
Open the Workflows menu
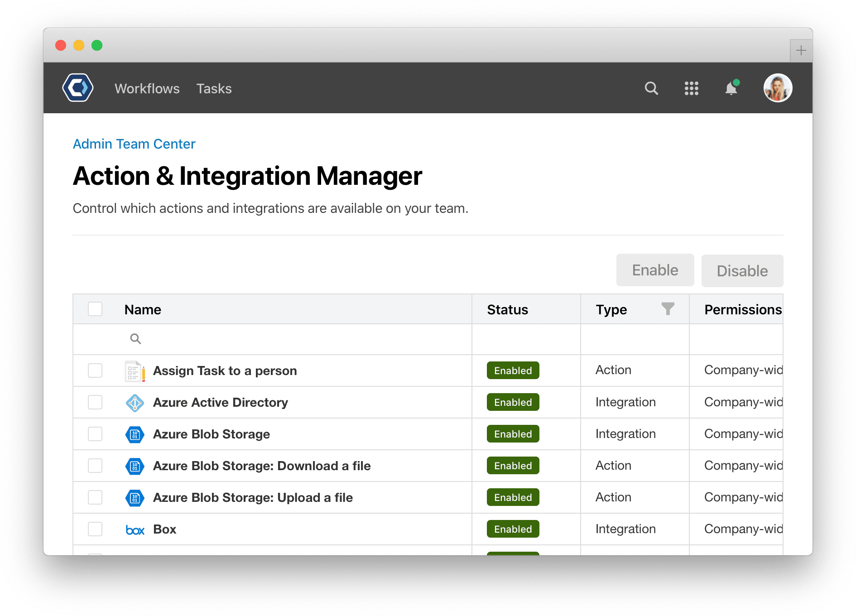tap(147, 88)
